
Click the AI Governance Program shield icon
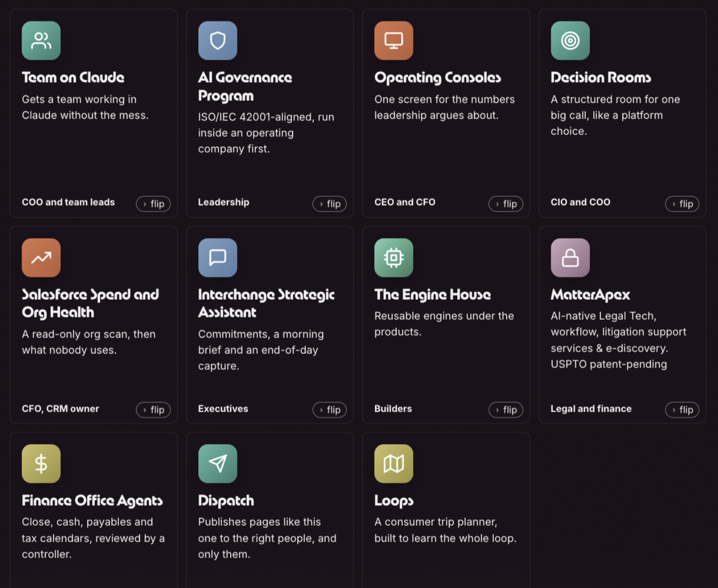point(218,41)
